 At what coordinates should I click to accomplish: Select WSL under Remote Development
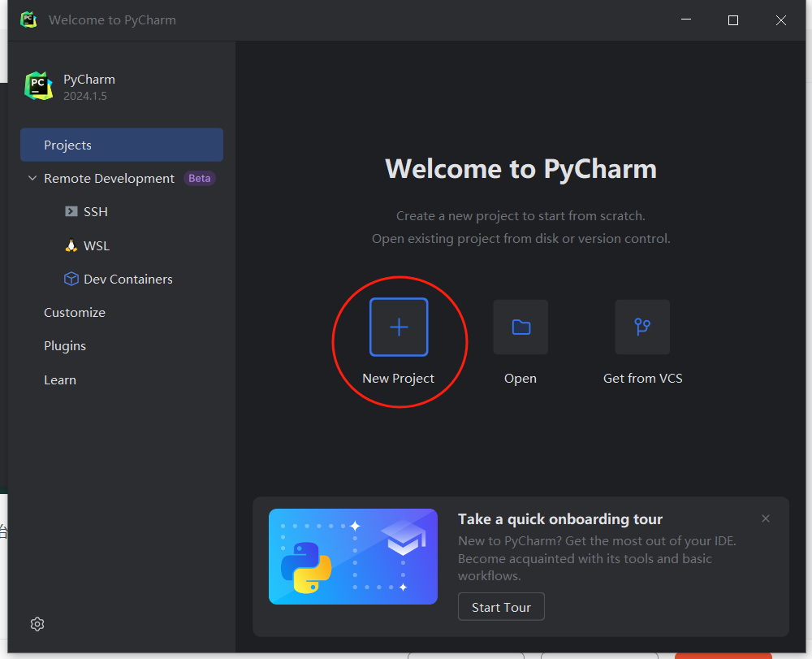pyautogui.click(x=97, y=245)
